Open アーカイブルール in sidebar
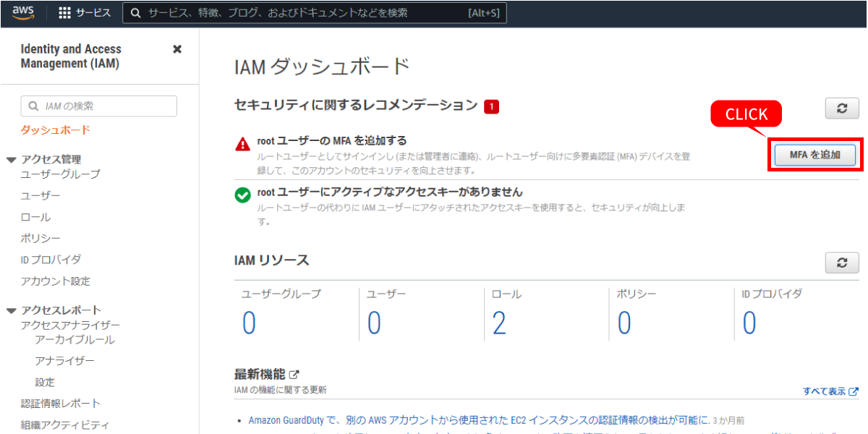The image size is (868, 434). pyautogui.click(x=75, y=339)
